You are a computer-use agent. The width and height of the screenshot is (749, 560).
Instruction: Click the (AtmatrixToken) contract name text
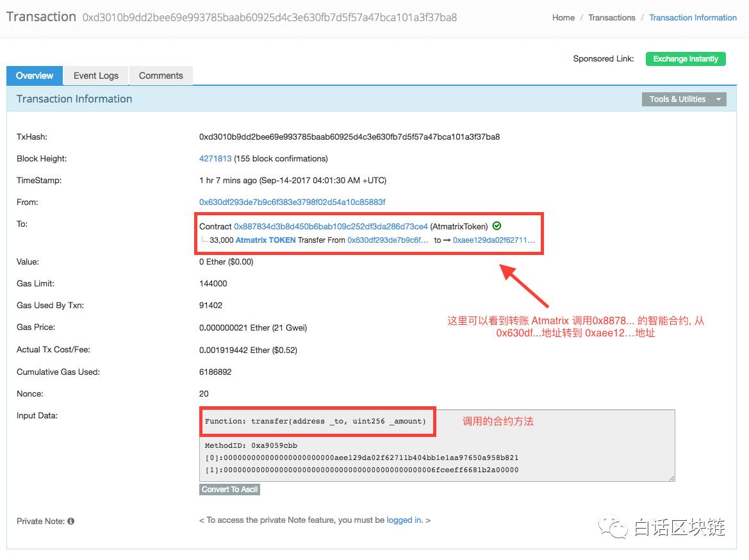click(459, 226)
